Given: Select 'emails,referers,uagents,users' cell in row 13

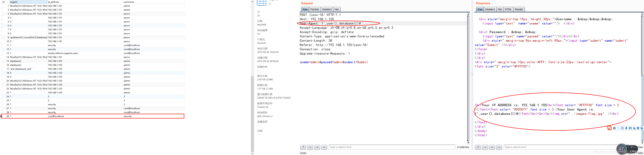Looking at the screenshot, I should (85, 53).
